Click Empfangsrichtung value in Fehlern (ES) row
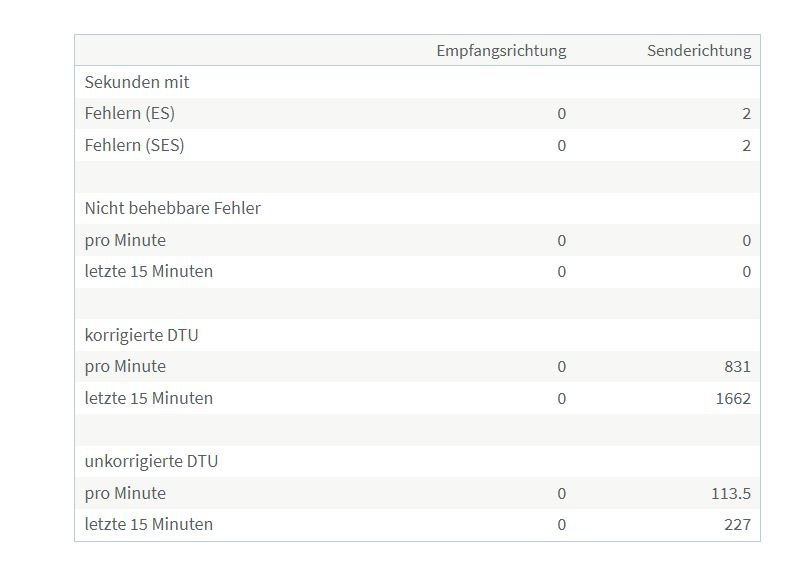The width and height of the screenshot is (807, 567). tap(561, 113)
